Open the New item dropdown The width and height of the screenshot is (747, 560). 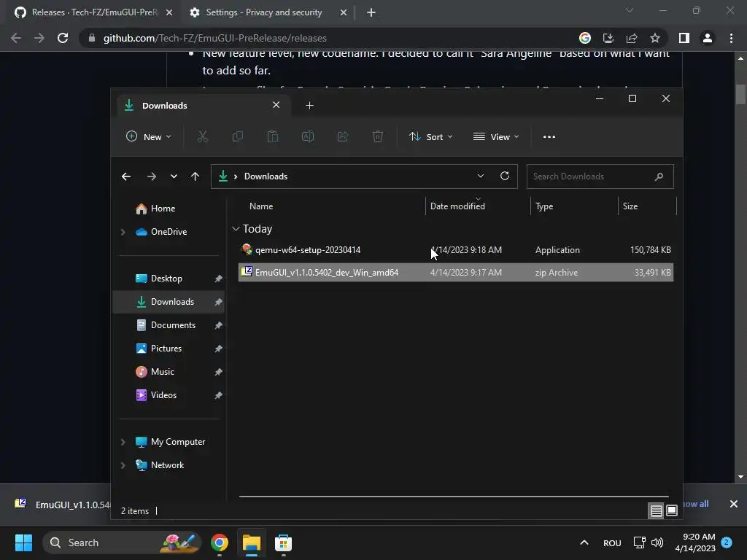tap(149, 136)
